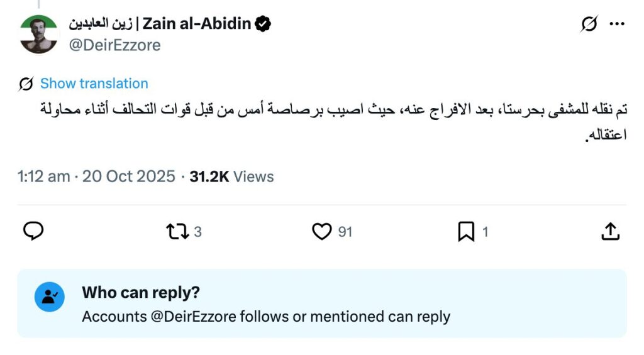Click the reply-restriction person icon
Viewport: 644px width, 355px height.
pos(50,297)
